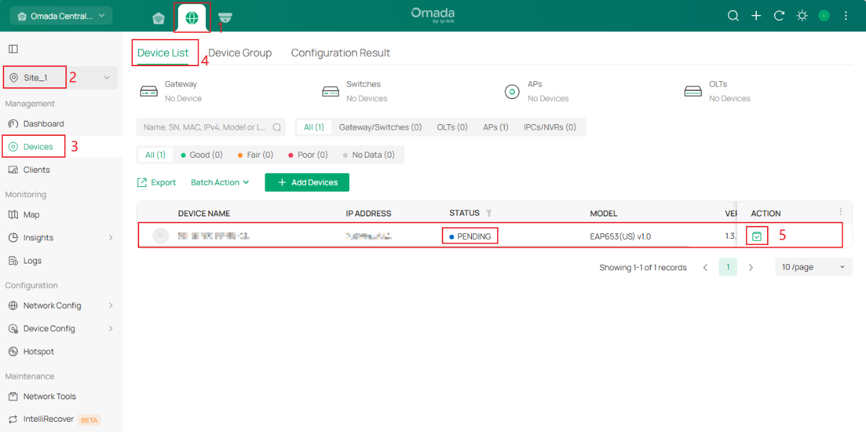The height and width of the screenshot is (432, 866).
Task: Open the search magnifier in top bar
Action: (x=733, y=16)
